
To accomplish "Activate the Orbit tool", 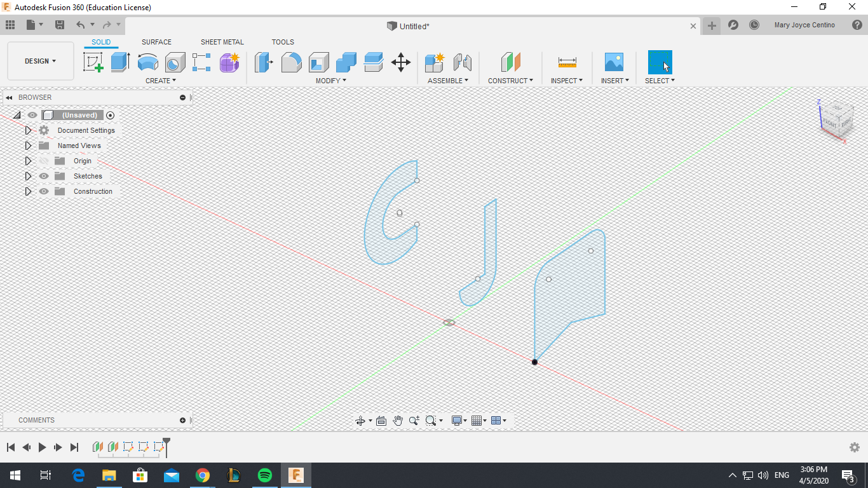I will point(361,420).
